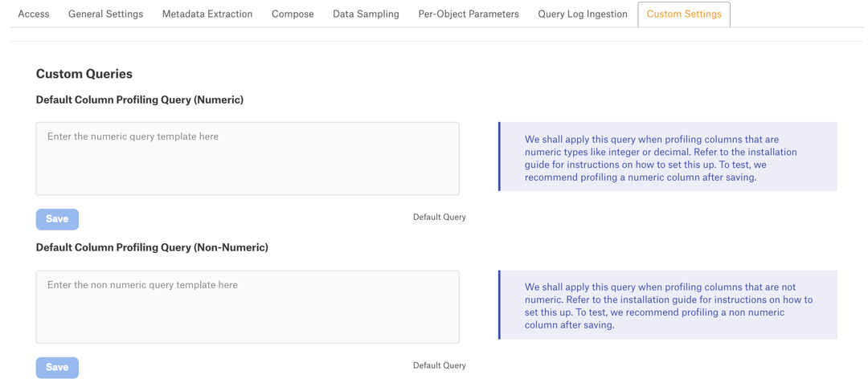The height and width of the screenshot is (387, 868).
Task: Save the numeric column profiling query
Action: coord(57,219)
